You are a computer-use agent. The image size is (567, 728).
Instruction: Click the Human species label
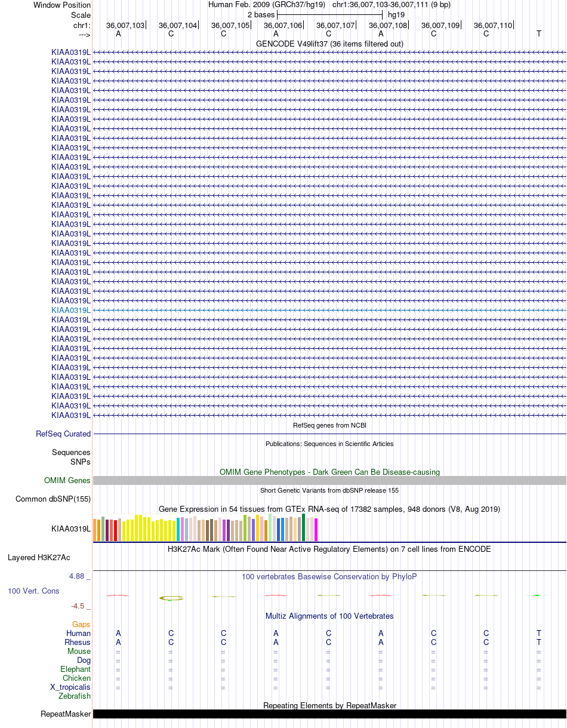(79, 633)
